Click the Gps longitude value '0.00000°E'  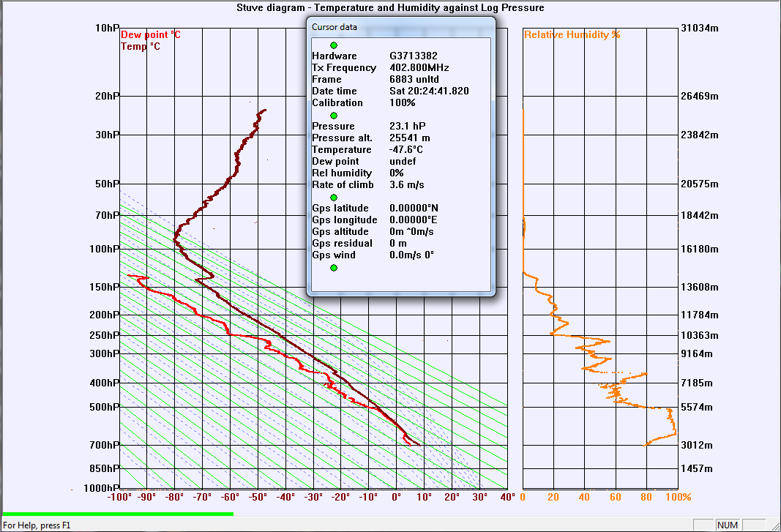(x=414, y=220)
